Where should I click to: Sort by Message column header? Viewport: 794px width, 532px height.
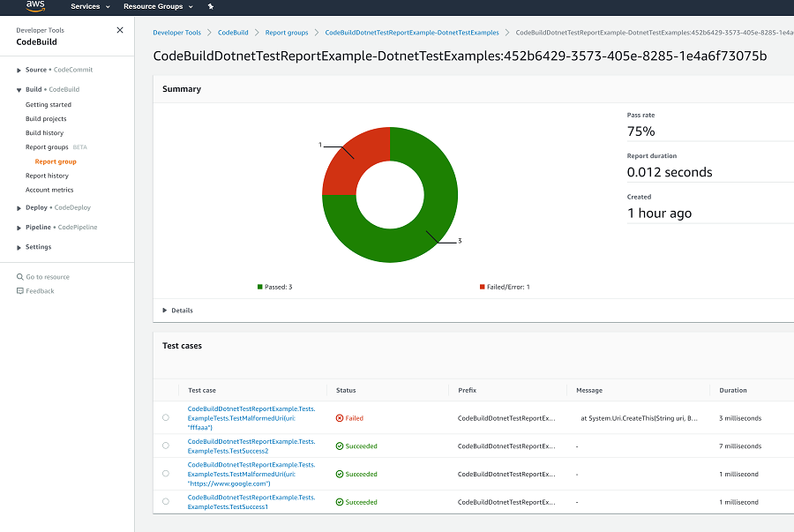pos(589,390)
